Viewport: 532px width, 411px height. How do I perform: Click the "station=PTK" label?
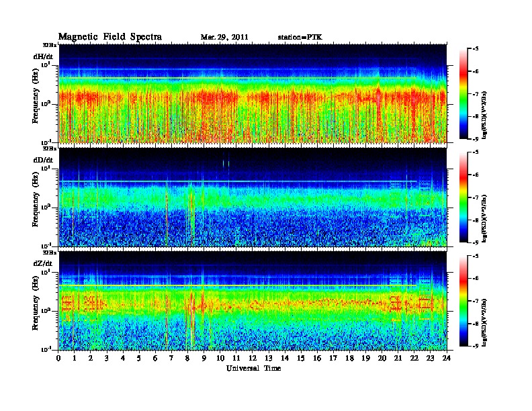pos(300,38)
